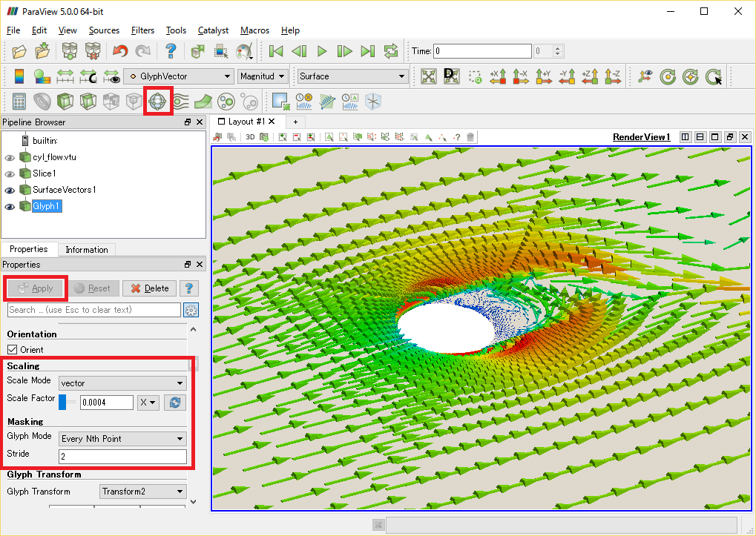Open the Surface representation dropdown
Viewport: 756px width, 536px height.
(x=352, y=76)
